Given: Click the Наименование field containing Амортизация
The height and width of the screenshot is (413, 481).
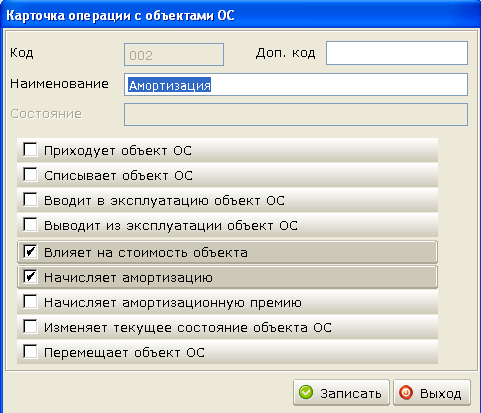Looking at the screenshot, I should 296,85.
